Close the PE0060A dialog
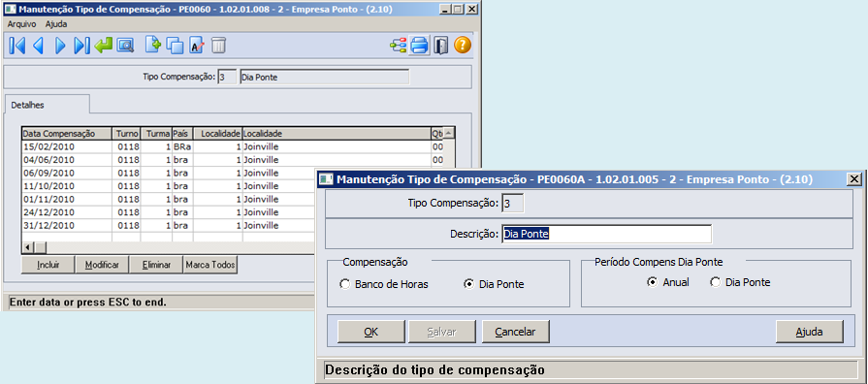868x384 pixels. 855,178
